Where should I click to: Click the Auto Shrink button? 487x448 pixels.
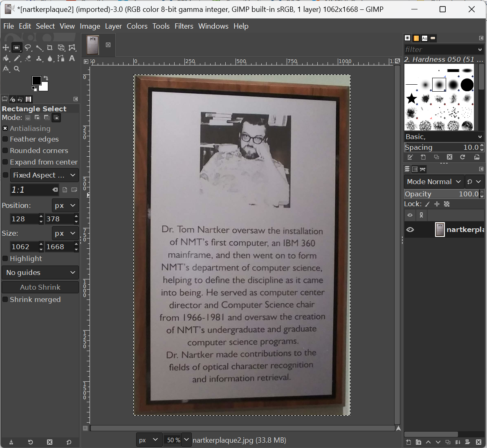[40, 287]
